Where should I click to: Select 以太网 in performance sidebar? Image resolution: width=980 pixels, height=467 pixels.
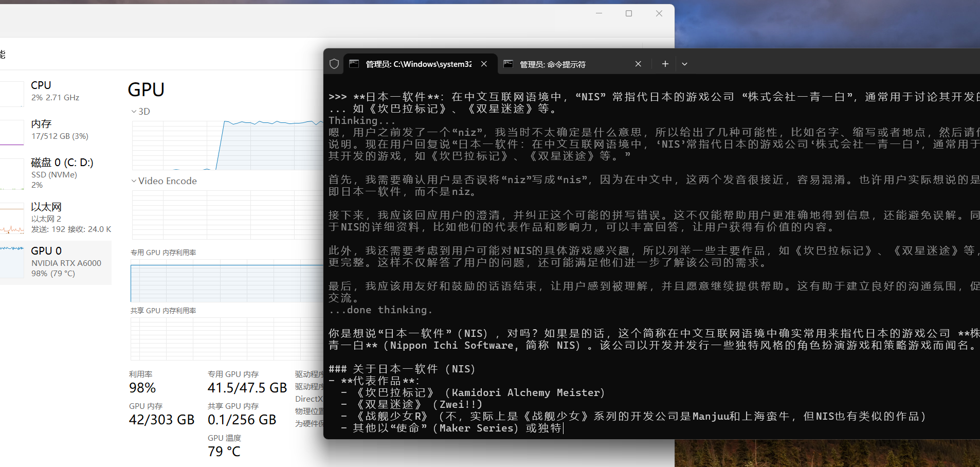pos(56,219)
